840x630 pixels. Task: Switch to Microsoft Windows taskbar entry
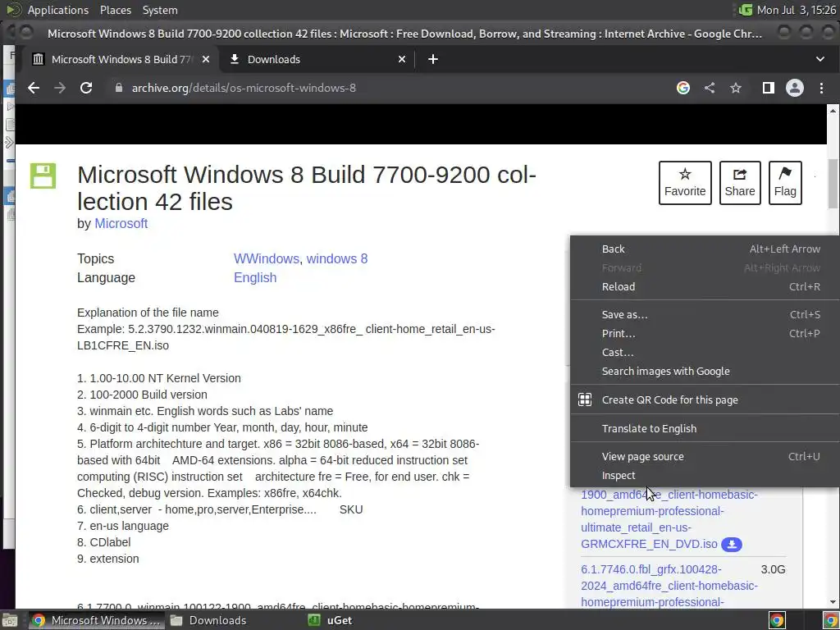click(x=97, y=620)
